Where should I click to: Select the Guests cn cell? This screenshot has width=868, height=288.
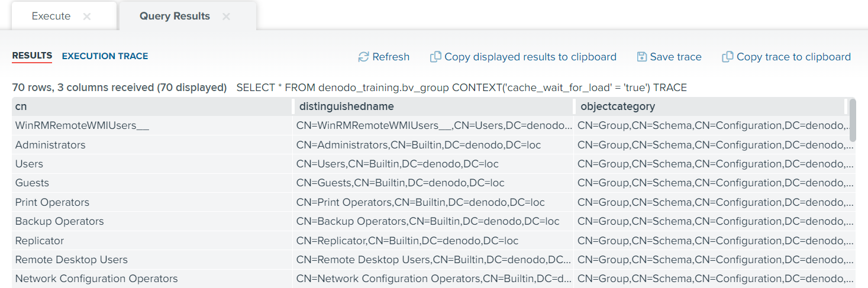(152, 183)
